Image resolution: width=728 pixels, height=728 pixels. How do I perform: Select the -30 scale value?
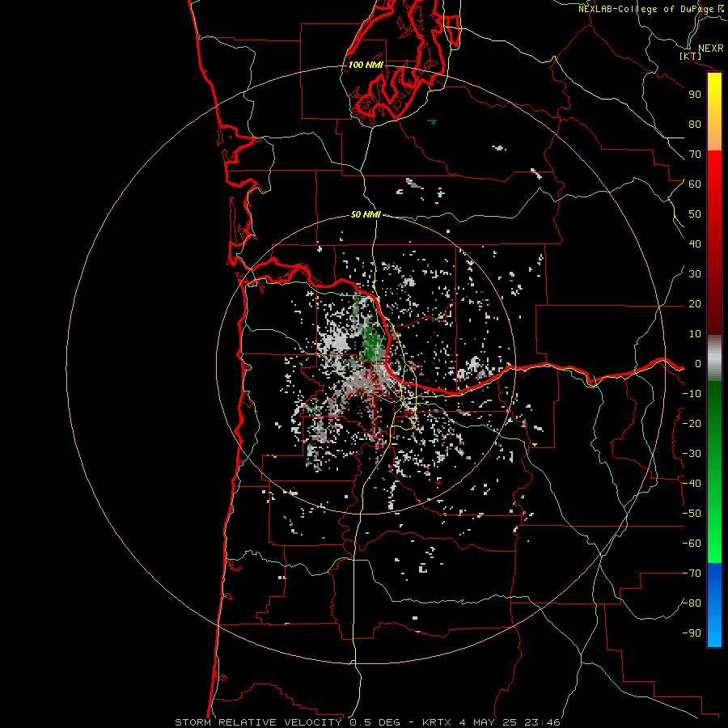[x=692, y=454]
